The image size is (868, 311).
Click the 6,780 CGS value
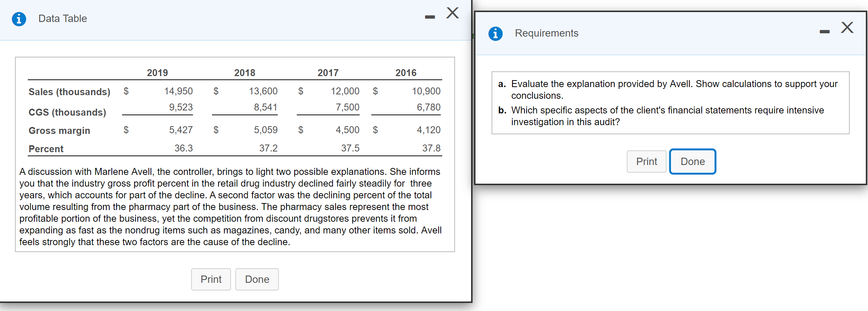(429, 107)
